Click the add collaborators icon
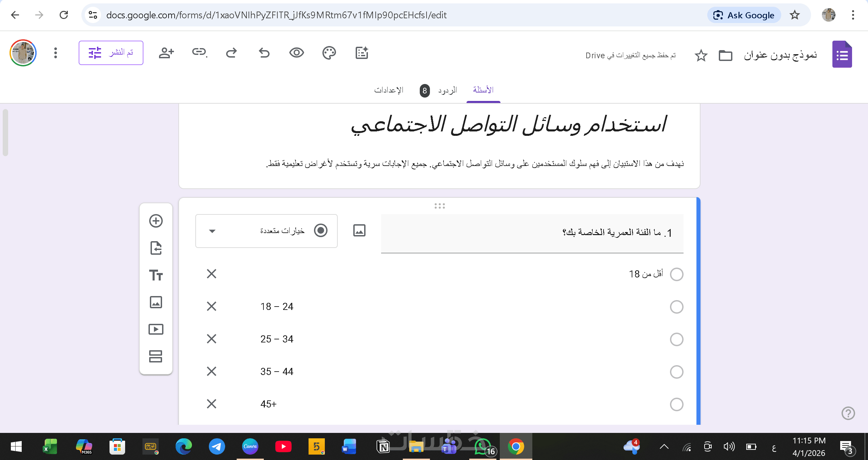 tap(166, 53)
